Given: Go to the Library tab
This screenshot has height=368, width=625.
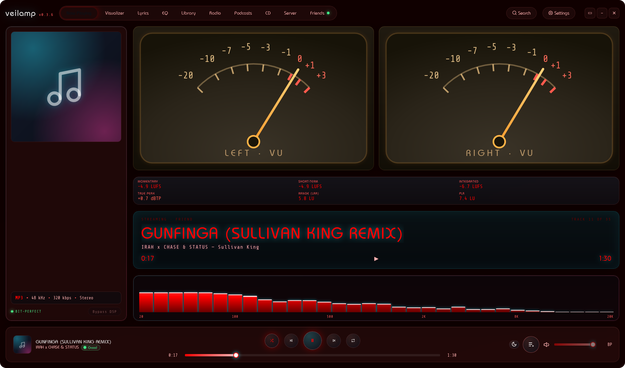Looking at the screenshot, I should [x=189, y=13].
